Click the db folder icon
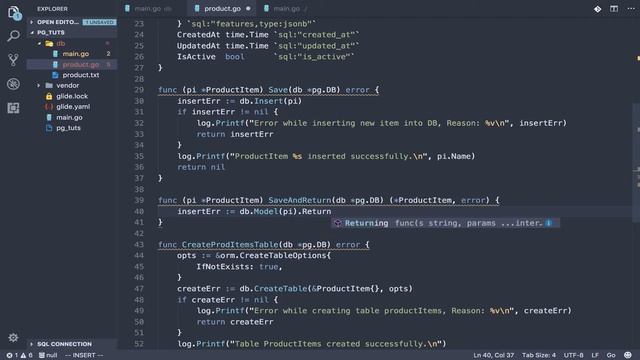Screen dimensions: 640x360 (49, 43)
